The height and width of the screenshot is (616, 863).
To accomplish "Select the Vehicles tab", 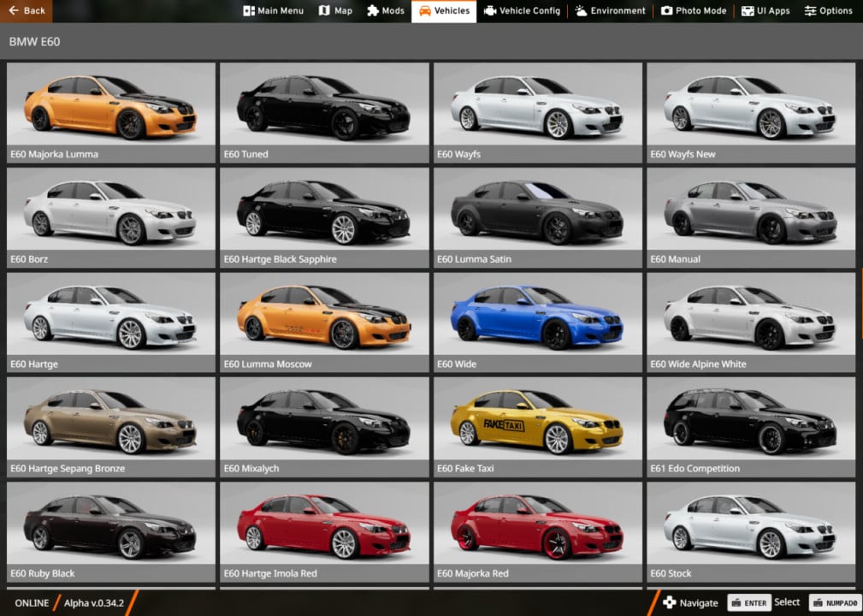I will click(444, 11).
